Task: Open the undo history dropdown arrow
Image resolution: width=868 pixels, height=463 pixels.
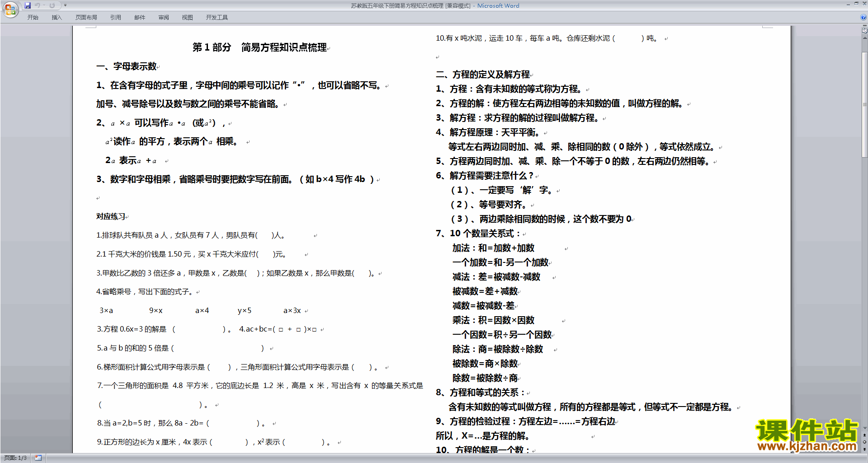Action: coord(44,5)
